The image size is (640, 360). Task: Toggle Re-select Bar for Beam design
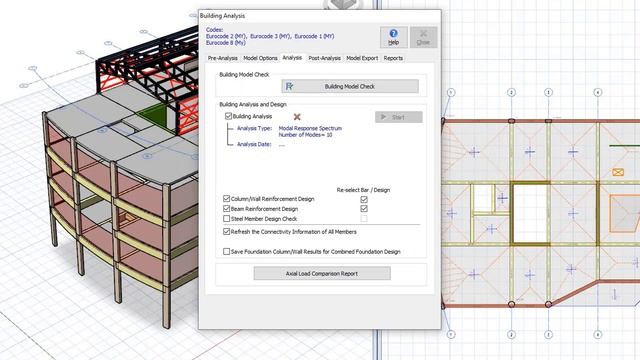(x=364, y=209)
